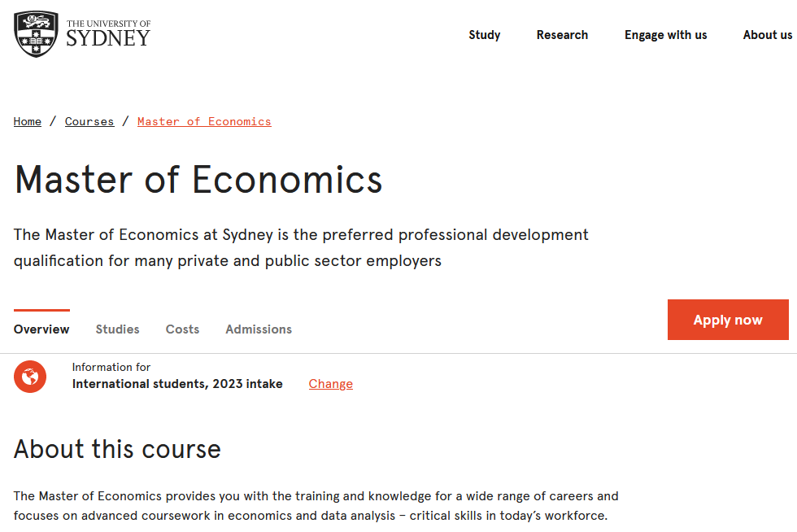Navigate to Courses breadcrumb link
This screenshot has height=532, width=797.
[89, 121]
